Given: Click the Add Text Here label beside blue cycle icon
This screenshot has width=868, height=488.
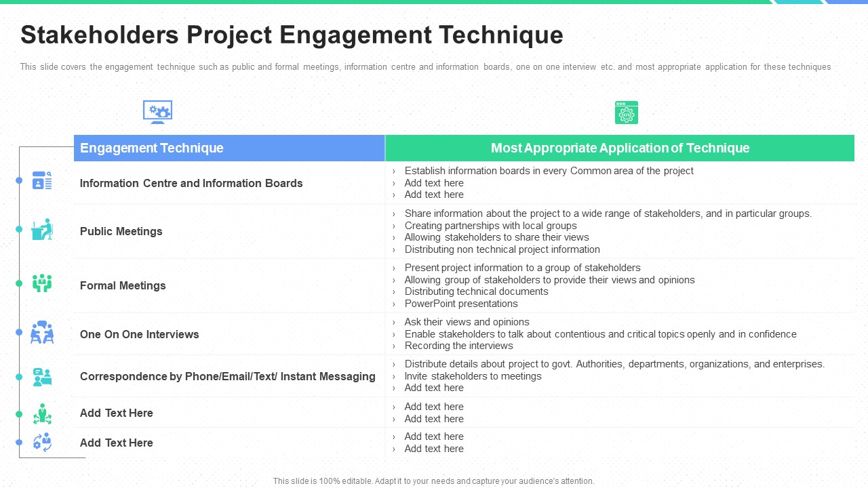Looking at the screenshot, I should coord(117,443).
